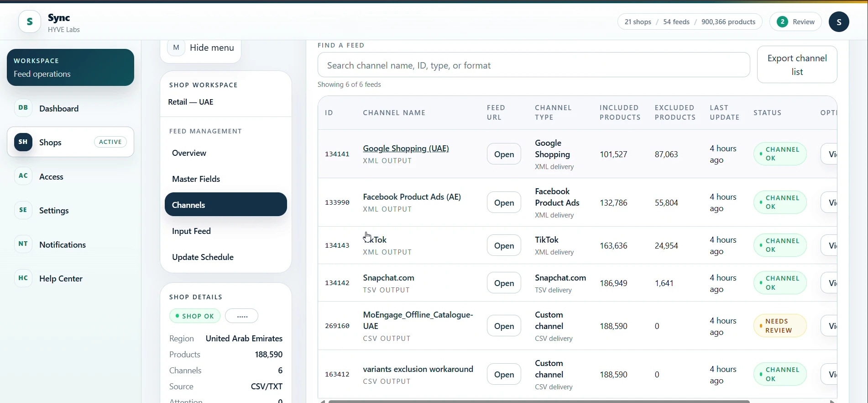Open feed URL for Facebook Product Ads (AE)

504,203
